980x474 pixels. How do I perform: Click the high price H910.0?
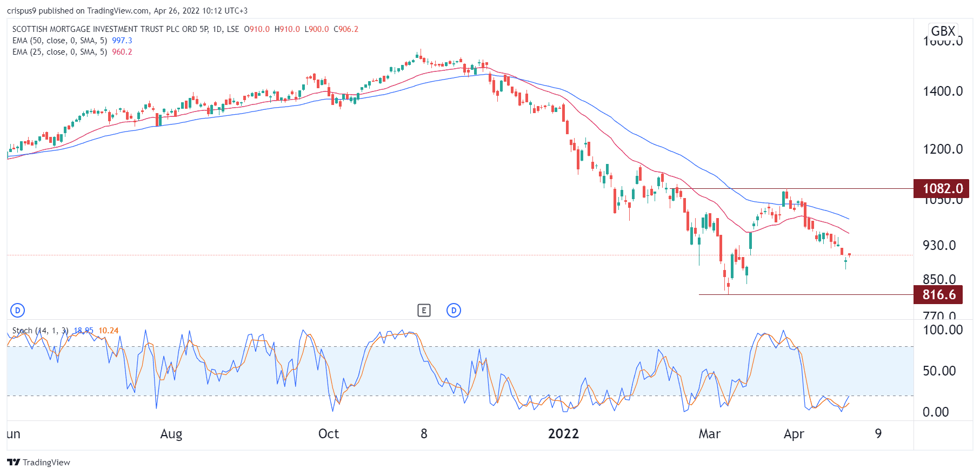[287, 29]
